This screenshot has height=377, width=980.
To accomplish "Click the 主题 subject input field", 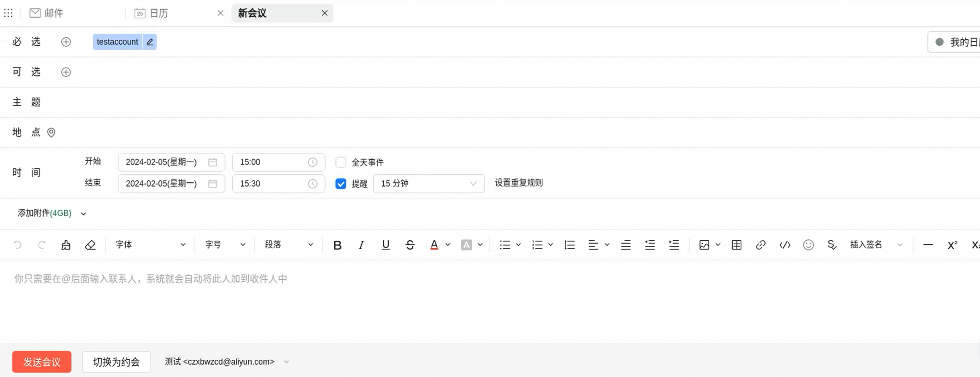I will point(484,102).
